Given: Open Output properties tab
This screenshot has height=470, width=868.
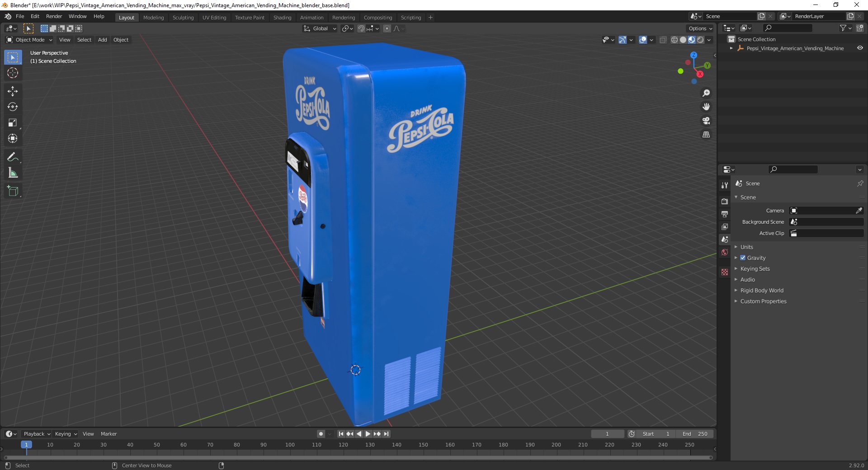Looking at the screenshot, I should point(725,214).
